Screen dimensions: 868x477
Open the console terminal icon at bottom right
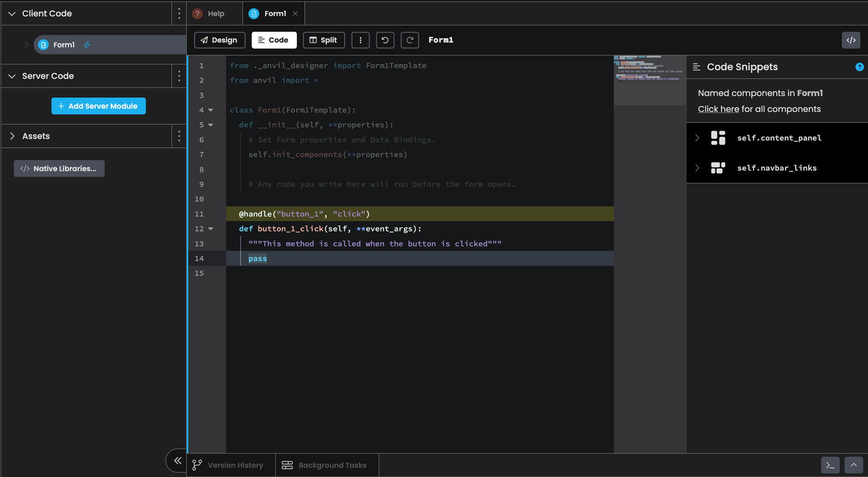coord(830,465)
